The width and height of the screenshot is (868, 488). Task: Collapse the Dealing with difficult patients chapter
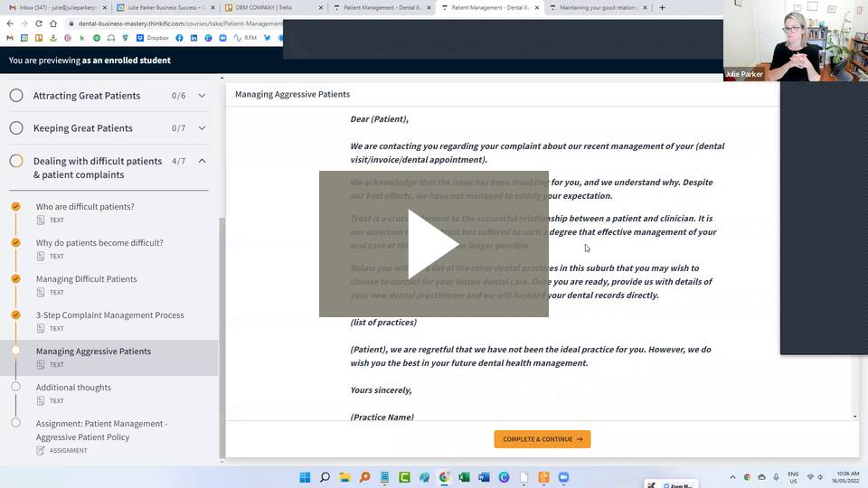202,161
